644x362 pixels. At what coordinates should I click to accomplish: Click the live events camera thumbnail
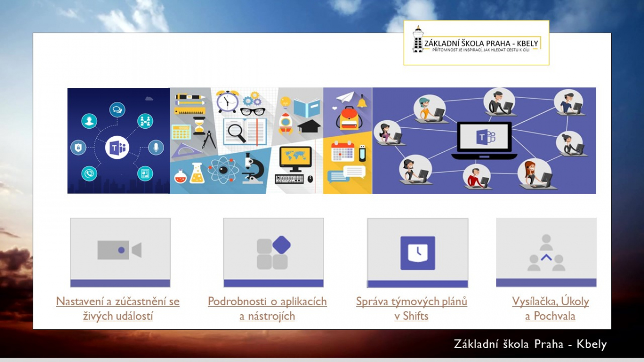click(120, 253)
